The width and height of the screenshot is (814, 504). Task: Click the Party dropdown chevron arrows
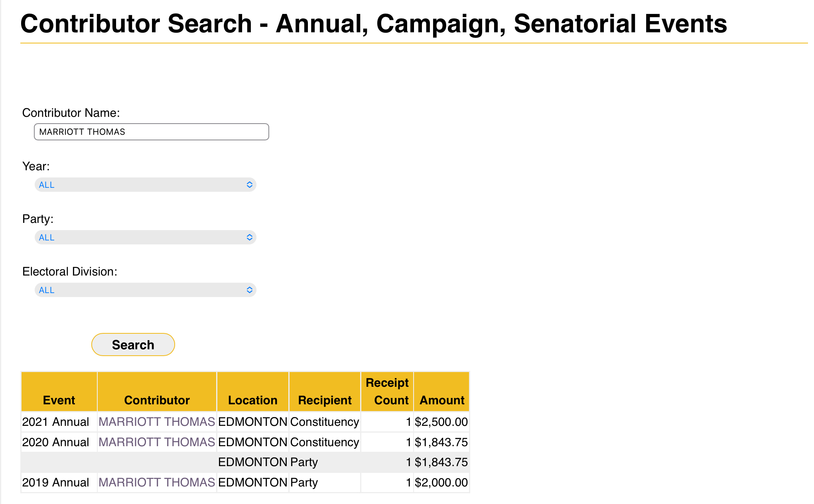coord(250,237)
